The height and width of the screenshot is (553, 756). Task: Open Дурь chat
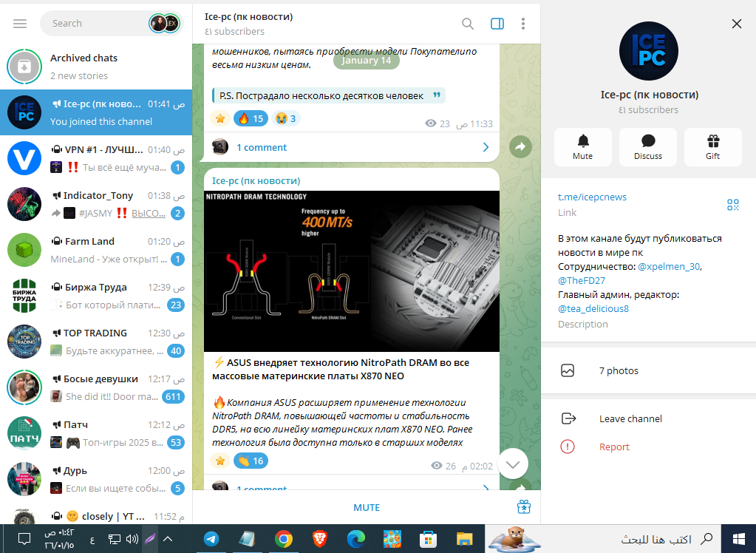pos(96,479)
